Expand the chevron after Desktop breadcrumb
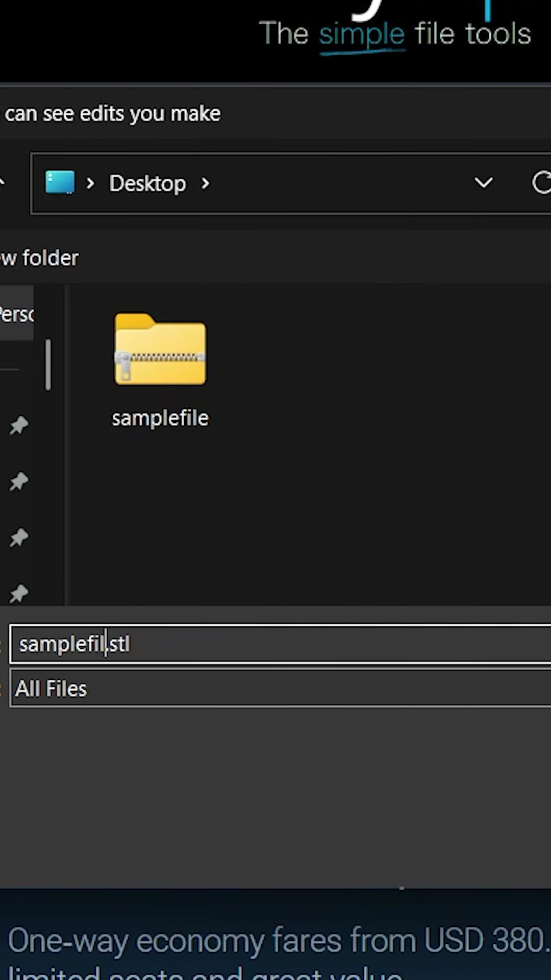This screenshot has width=551, height=980. click(205, 183)
